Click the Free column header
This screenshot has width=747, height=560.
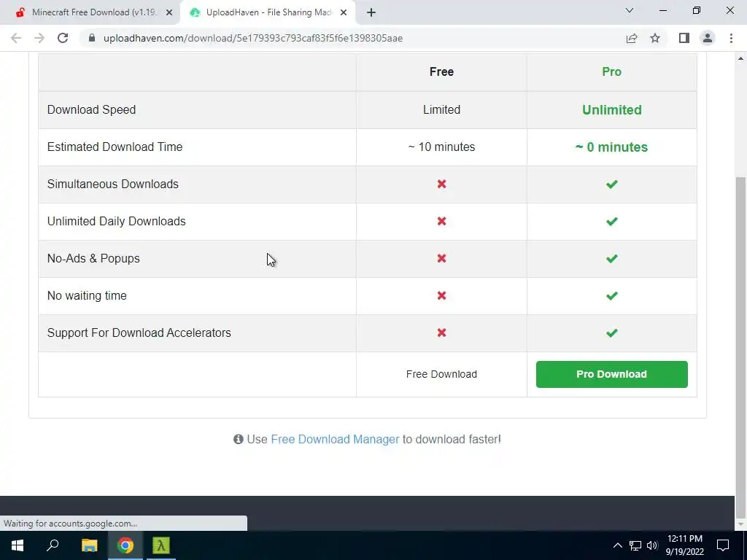point(441,72)
